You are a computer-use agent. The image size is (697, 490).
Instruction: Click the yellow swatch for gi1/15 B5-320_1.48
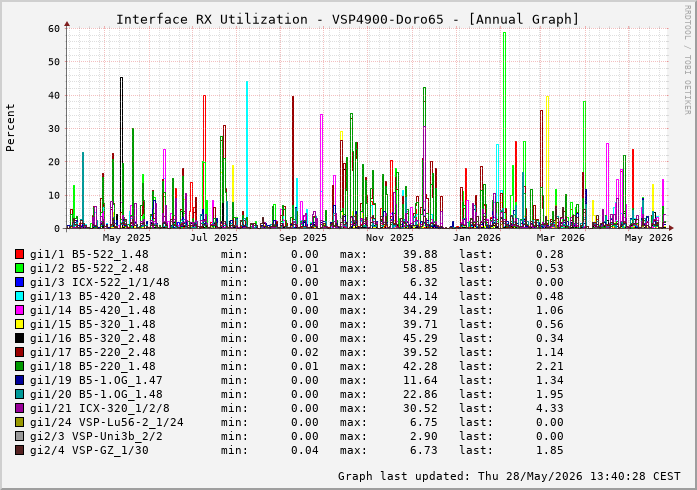(19, 324)
